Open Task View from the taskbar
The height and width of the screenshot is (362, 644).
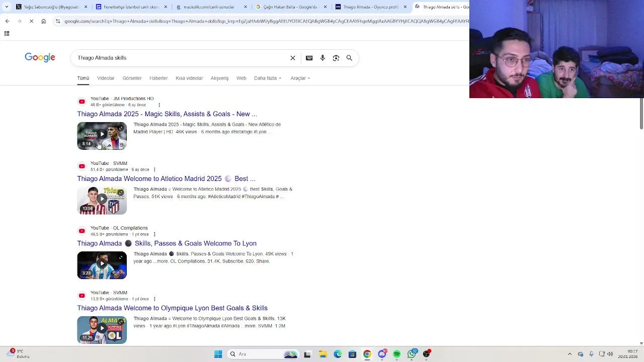pyautogui.click(x=307, y=354)
